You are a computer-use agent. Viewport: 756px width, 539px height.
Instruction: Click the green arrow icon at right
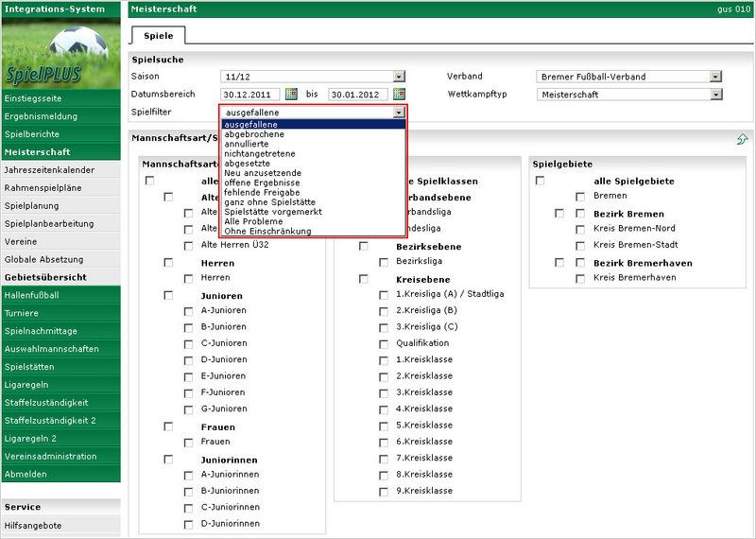743,140
